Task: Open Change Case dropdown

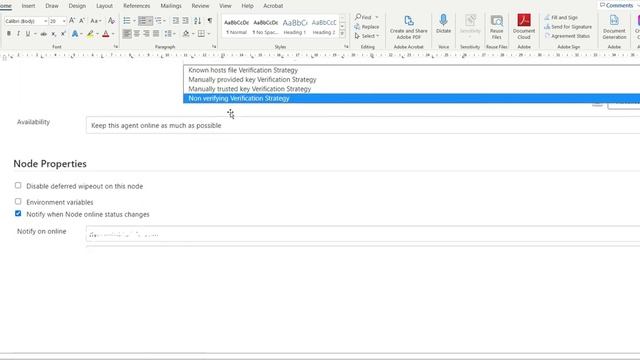Action: [95, 20]
